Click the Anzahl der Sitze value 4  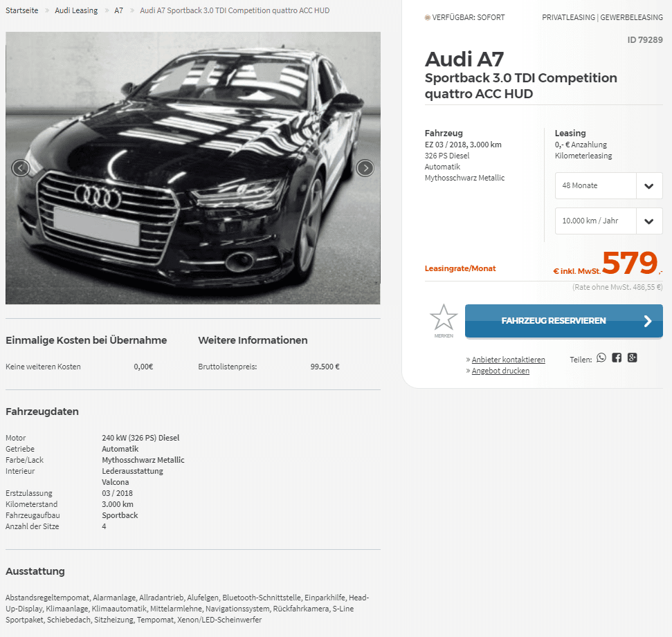[104, 526]
